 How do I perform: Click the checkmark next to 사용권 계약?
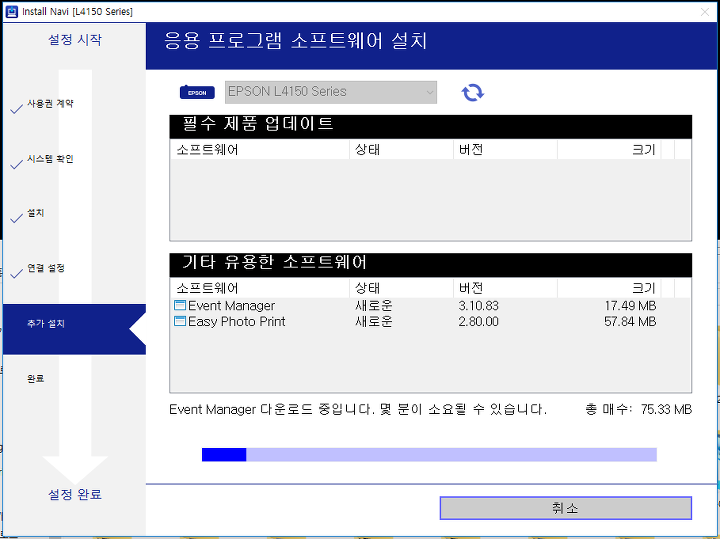pyautogui.click(x=17, y=109)
